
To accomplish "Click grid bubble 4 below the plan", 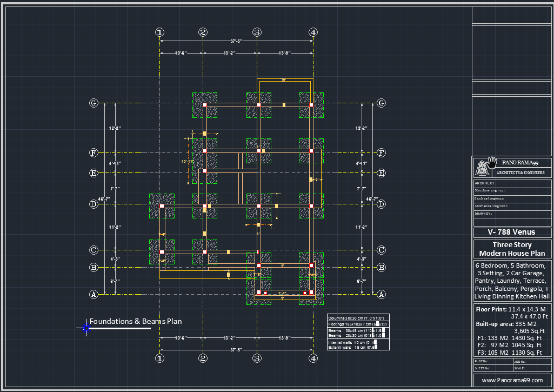I will (313, 358).
